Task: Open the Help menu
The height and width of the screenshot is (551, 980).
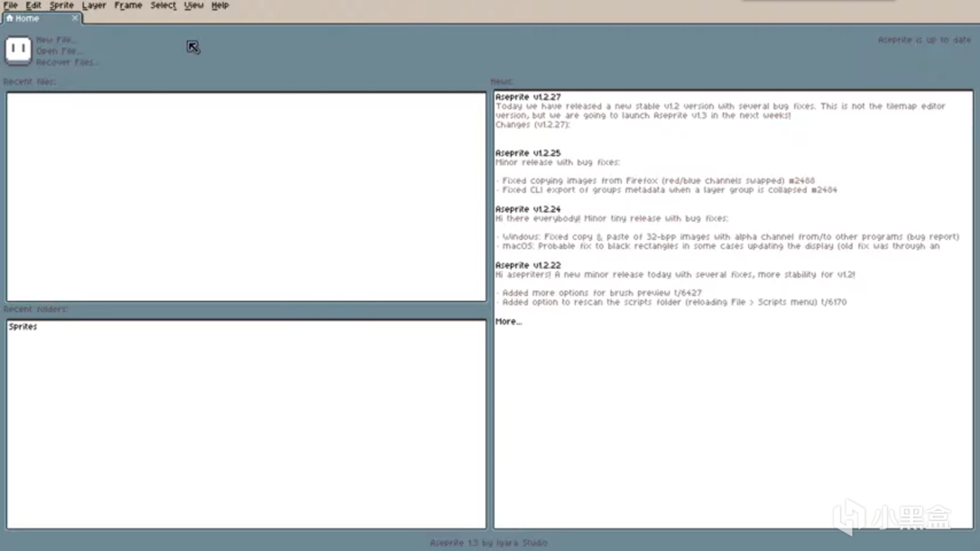Action: tap(220, 5)
